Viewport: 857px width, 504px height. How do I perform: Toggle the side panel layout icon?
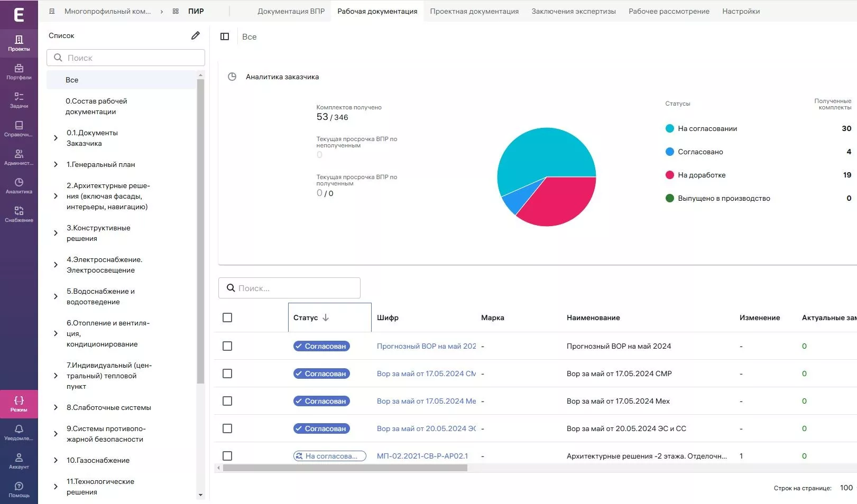(x=225, y=36)
